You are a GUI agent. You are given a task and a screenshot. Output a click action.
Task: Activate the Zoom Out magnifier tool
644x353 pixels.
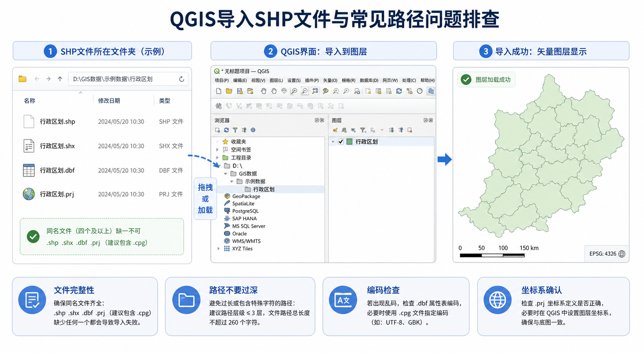click(x=305, y=91)
